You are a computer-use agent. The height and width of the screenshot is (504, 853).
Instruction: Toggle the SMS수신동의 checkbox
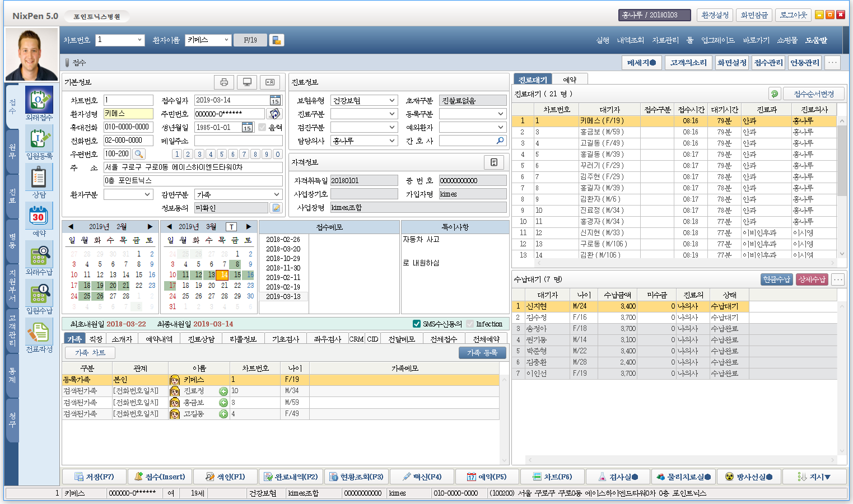417,324
